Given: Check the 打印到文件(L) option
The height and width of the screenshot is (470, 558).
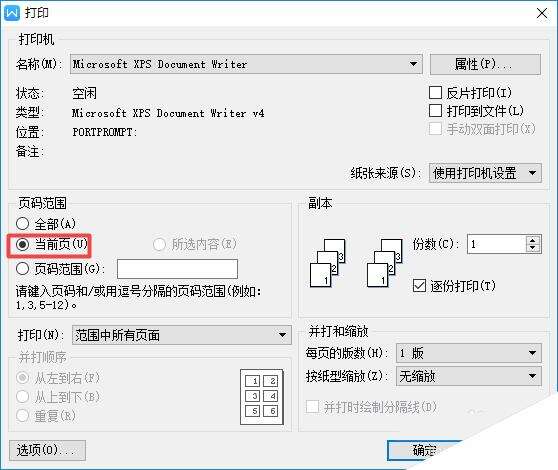Looking at the screenshot, I should (x=436, y=111).
